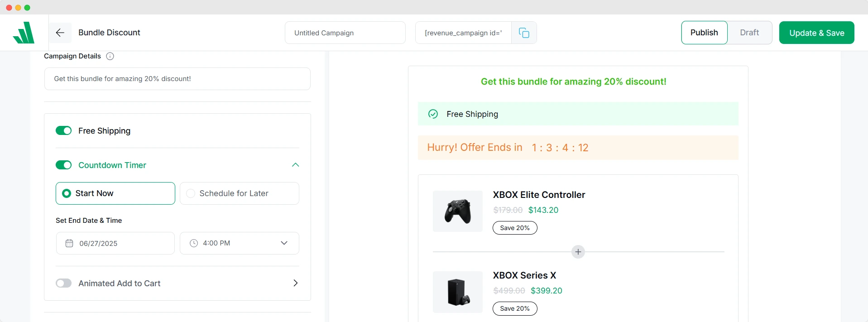Choose Schedule for Later option
This screenshot has width=868, height=322.
click(240, 193)
